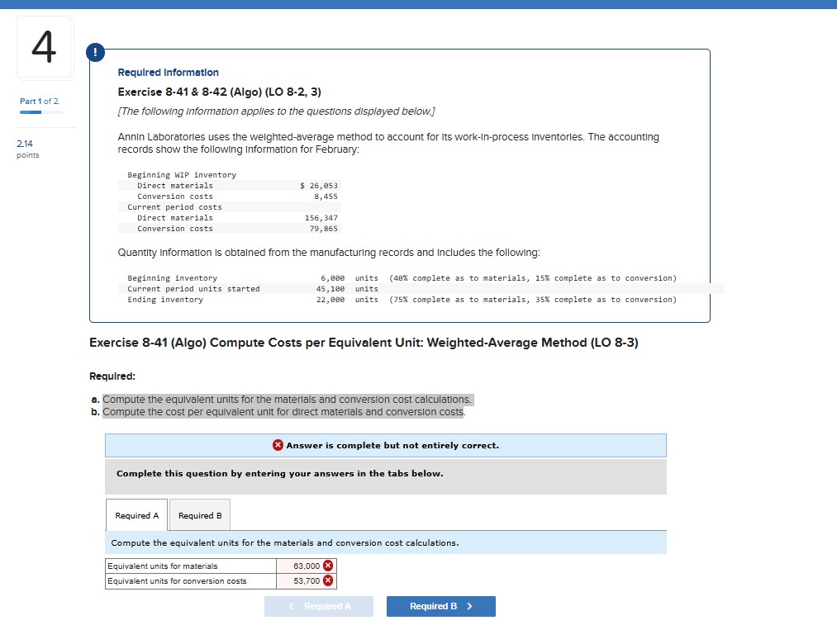Click the grayed Required A back button
Screen dimensions: 837x644
click(319, 606)
